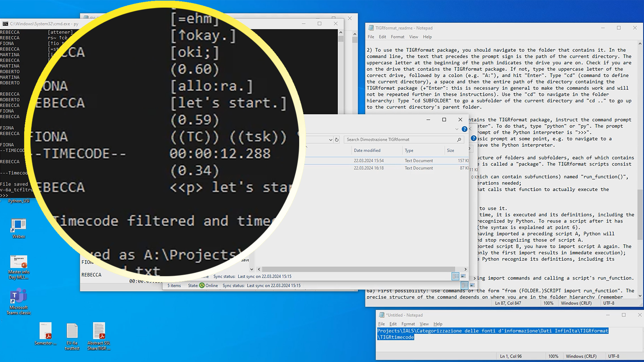Image resolution: width=644 pixels, height=362 pixels.
Task: Click 'Ln 87, Col 847' in readme status bar
Action: tap(508, 303)
